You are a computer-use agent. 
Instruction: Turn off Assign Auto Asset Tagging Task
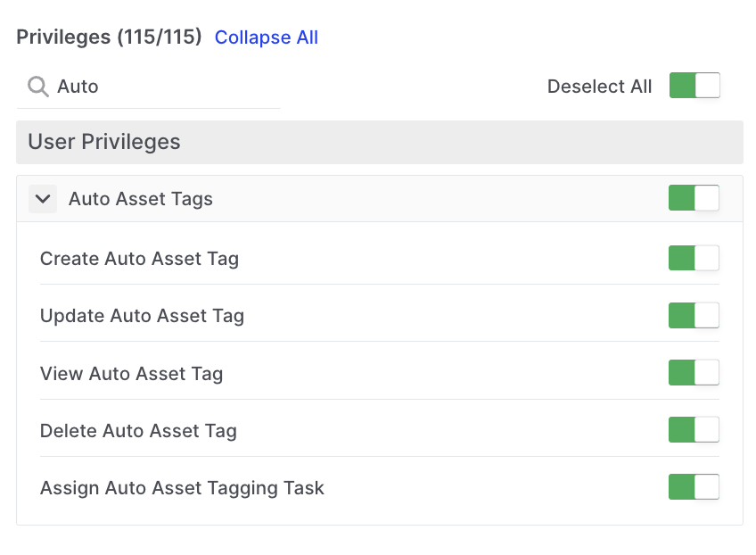pos(693,487)
